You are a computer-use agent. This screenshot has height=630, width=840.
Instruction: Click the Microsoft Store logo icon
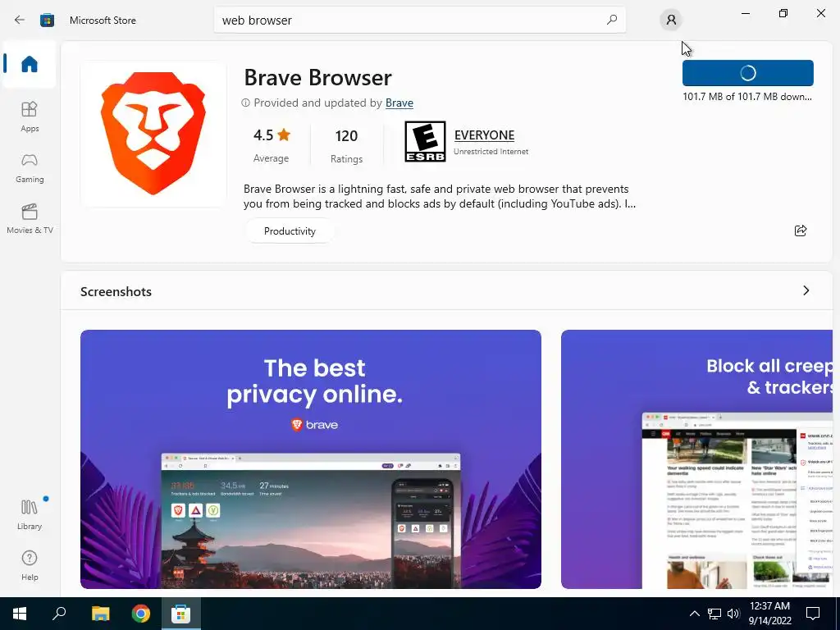(47, 20)
